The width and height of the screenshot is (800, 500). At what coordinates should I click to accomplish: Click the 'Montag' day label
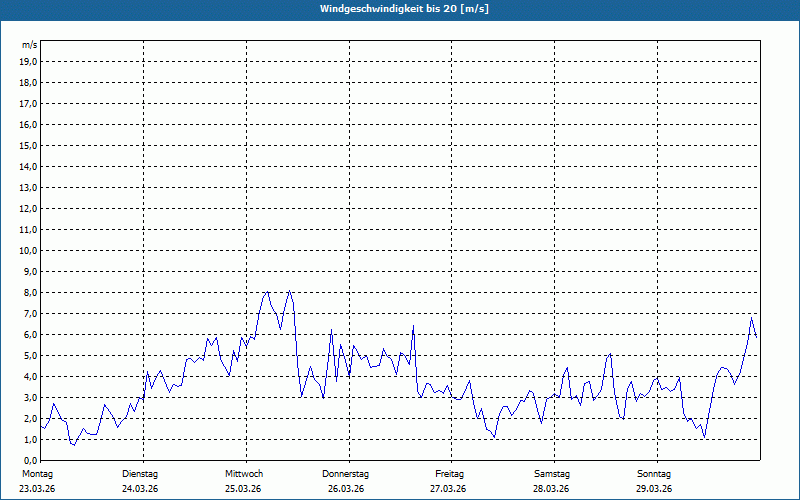(36, 473)
